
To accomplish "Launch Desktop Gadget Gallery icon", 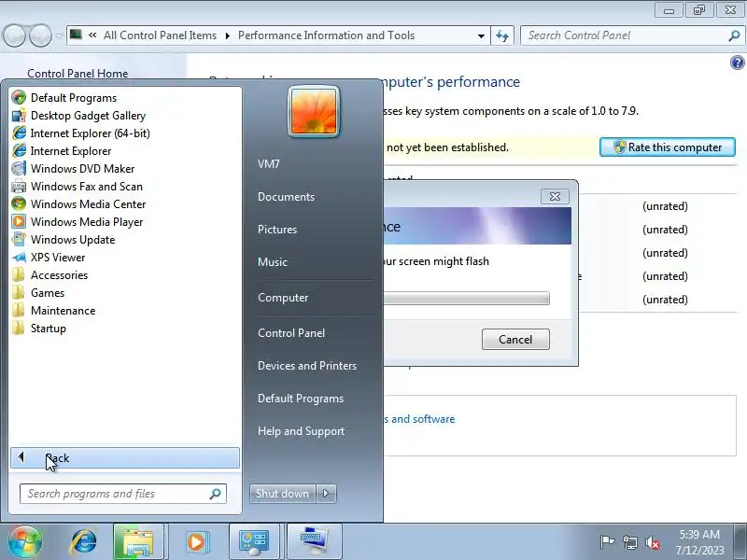I will click(19, 115).
